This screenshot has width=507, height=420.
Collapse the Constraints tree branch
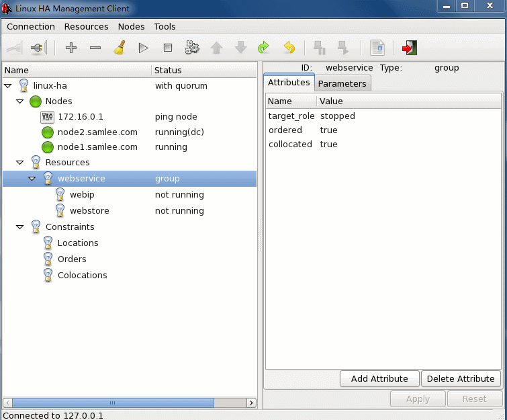coord(19,227)
